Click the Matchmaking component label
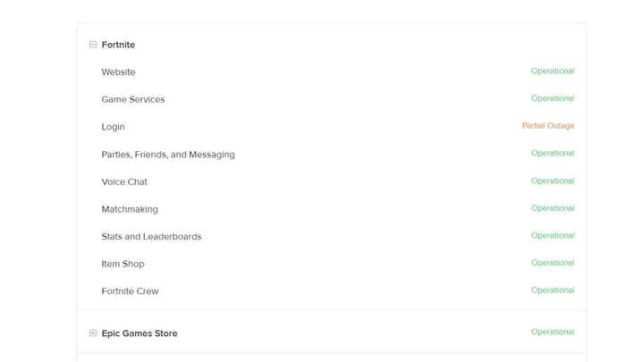 coord(130,209)
